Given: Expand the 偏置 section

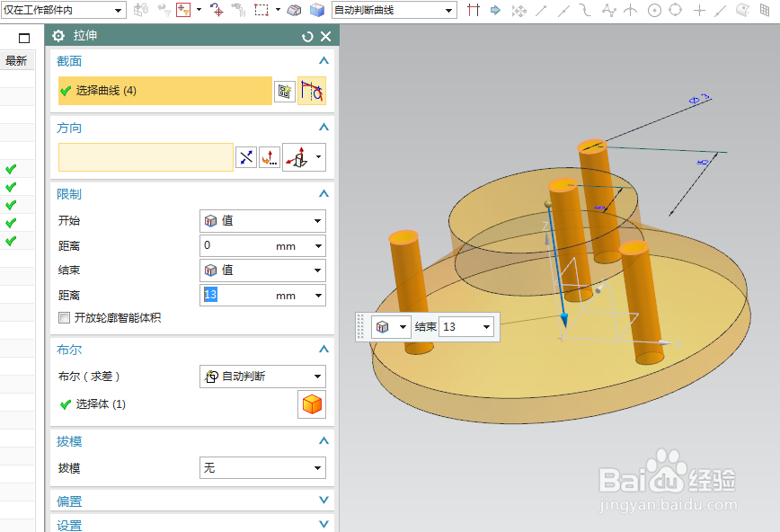Looking at the screenshot, I should (x=324, y=501).
